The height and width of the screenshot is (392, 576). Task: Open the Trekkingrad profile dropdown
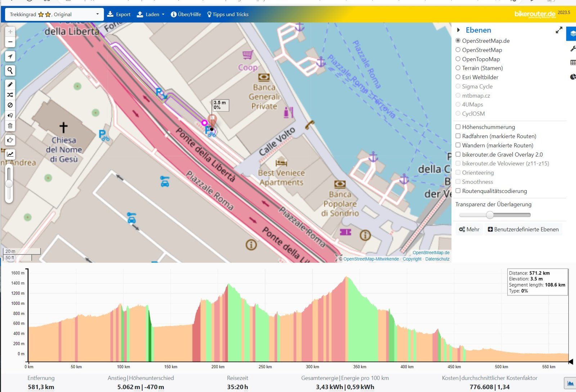pyautogui.click(x=54, y=14)
